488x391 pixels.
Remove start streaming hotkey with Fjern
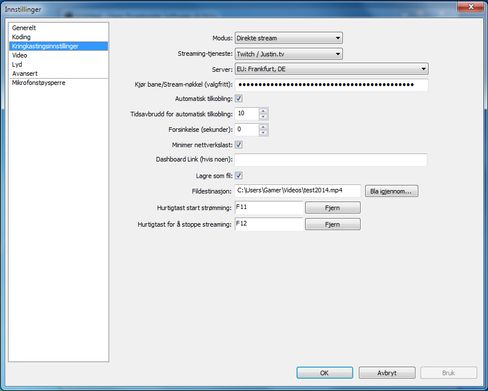[x=333, y=208]
